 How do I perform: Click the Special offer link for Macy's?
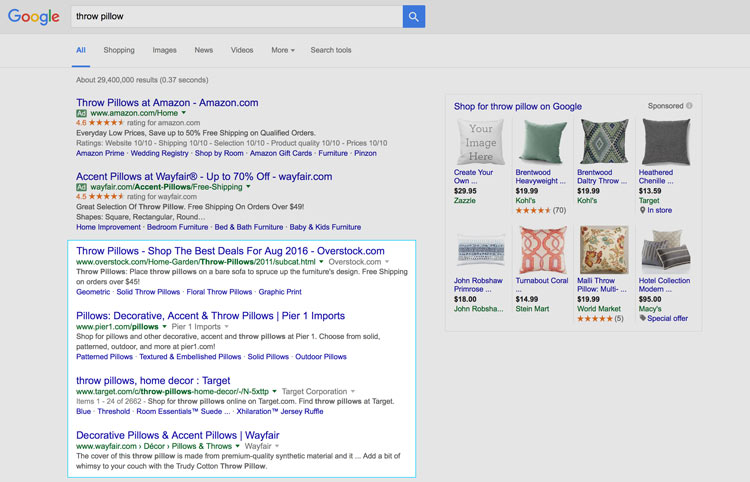[667, 318]
